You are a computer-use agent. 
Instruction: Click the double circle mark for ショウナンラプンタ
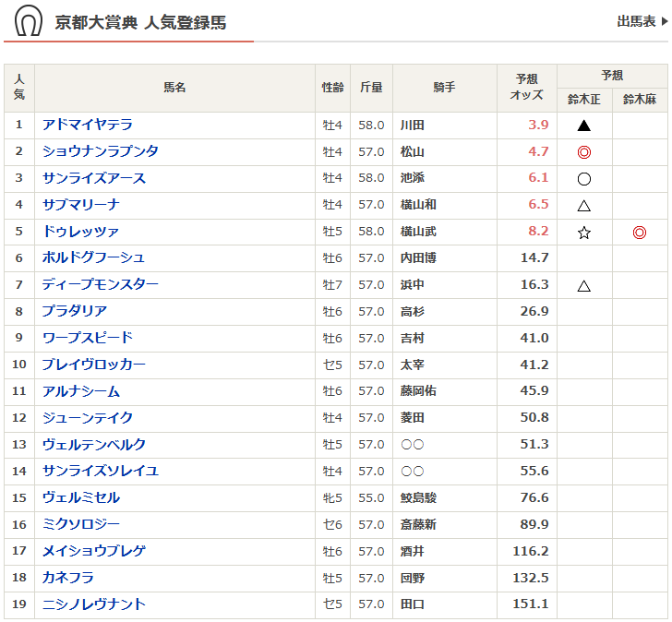click(x=583, y=152)
